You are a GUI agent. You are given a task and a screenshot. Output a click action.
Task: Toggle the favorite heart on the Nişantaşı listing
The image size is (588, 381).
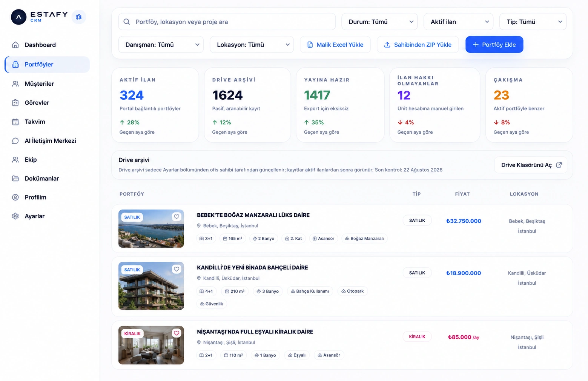(x=177, y=333)
